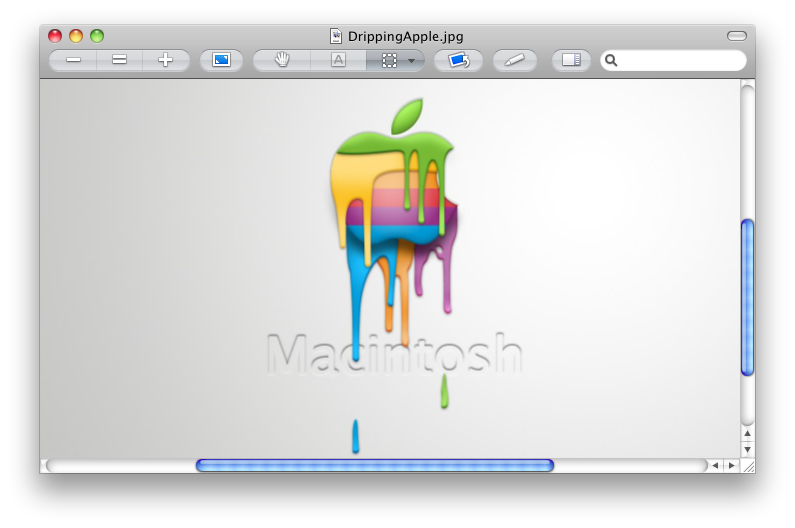Click the zoom-to-fit toolbar icon
Viewport: 795px width, 528px height.
click(221, 60)
